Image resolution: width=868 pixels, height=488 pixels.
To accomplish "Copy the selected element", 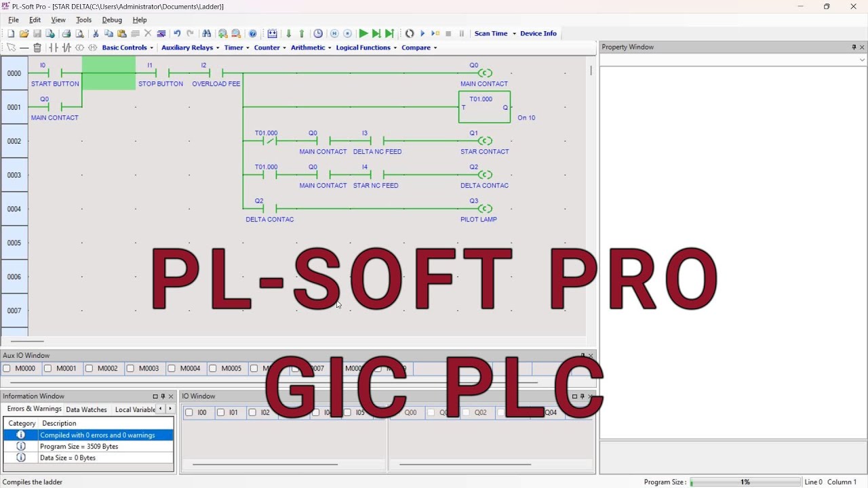I will pos(108,33).
